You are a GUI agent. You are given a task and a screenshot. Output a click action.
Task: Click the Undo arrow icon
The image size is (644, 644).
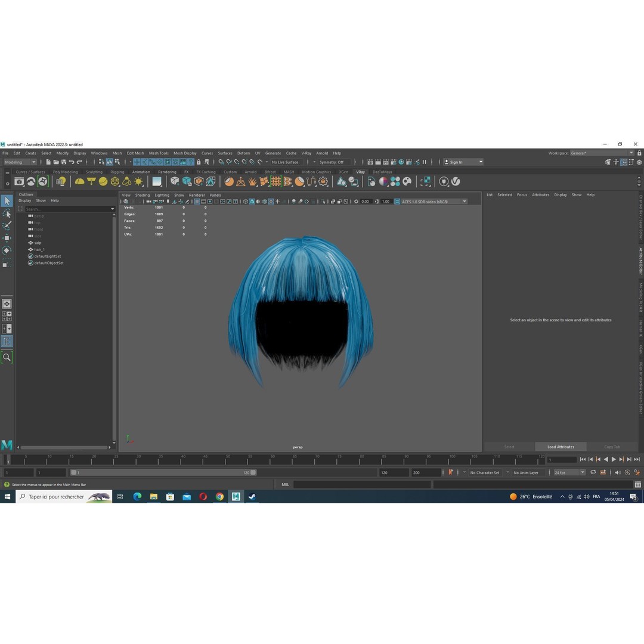(72, 162)
